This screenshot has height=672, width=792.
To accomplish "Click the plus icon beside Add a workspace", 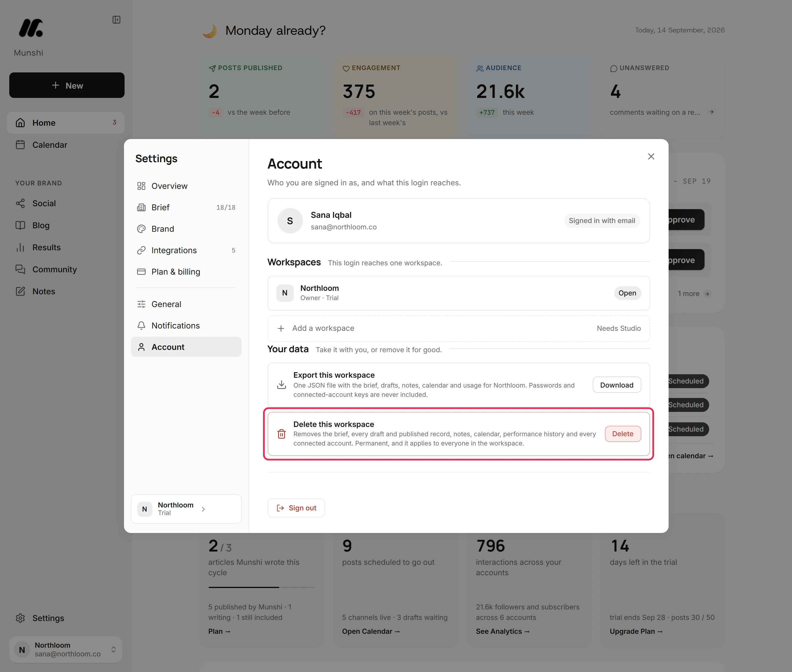I will tap(281, 328).
